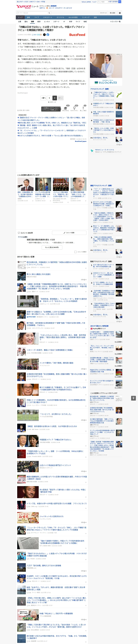
Task: Open 八王子「築代未聞」番地入力で分かる家価格 ad
Action: pyautogui.click(x=44, y=566)
